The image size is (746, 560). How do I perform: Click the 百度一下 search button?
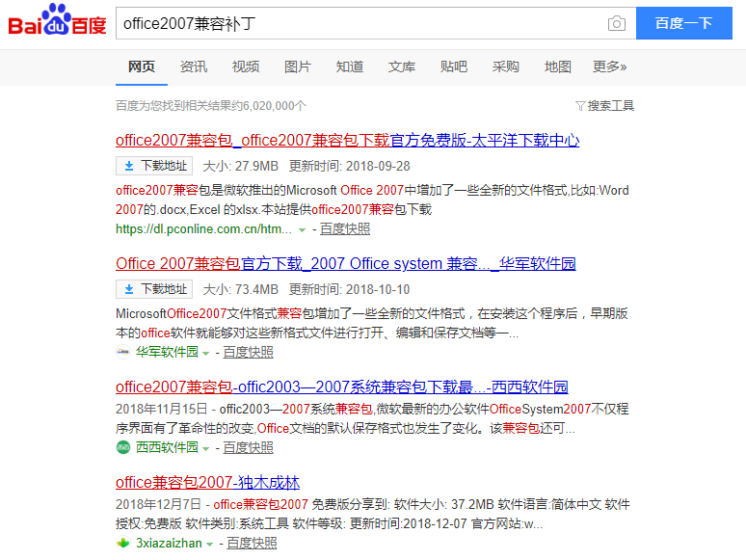(x=684, y=23)
